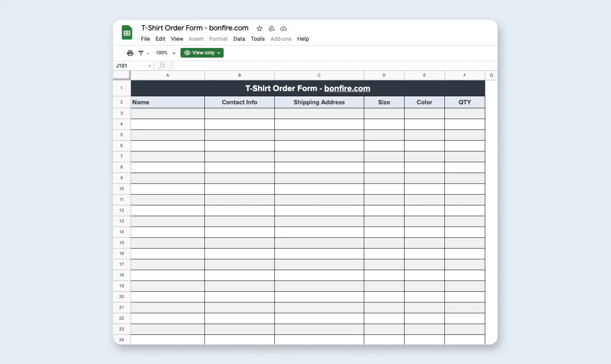Screen dimensions: 611x364
Task: Click the approval status shield icon
Action: click(x=271, y=28)
